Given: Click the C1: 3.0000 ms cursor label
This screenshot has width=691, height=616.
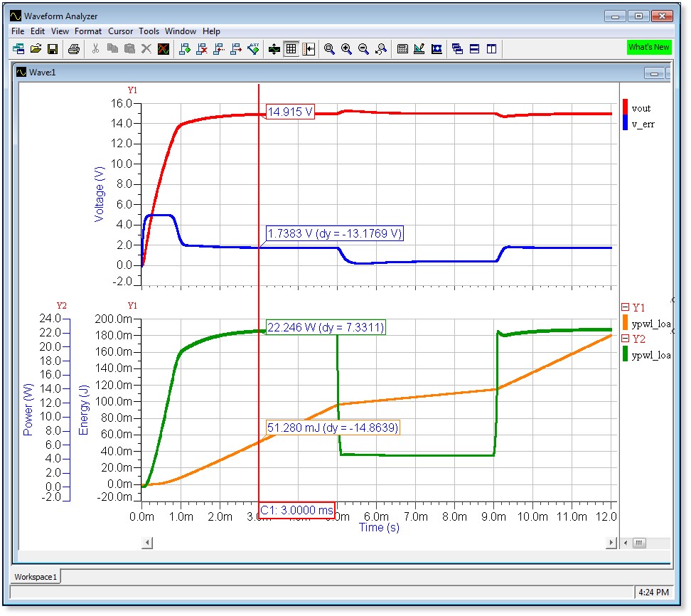Looking at the screenshot, I should pos(296,510).
